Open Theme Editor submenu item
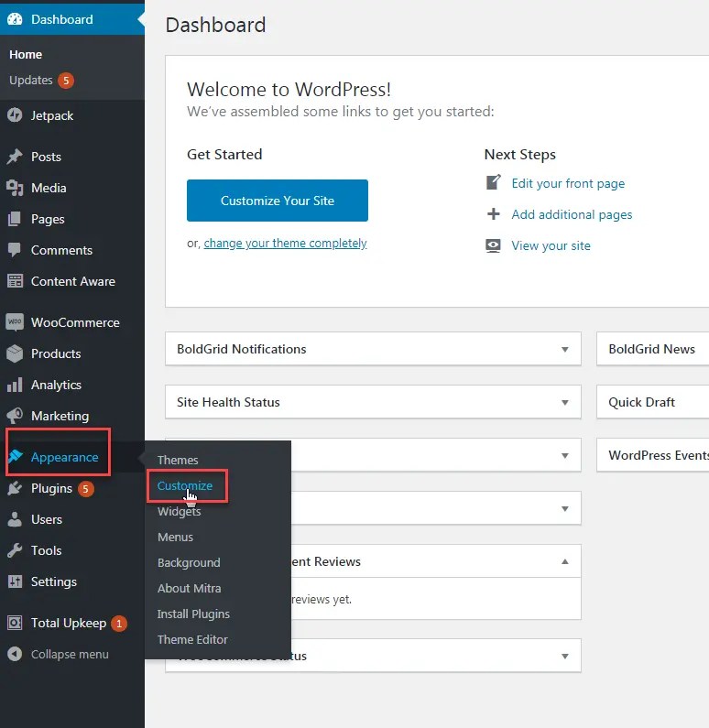Viewport: 709px width, 728px height. 192,639
